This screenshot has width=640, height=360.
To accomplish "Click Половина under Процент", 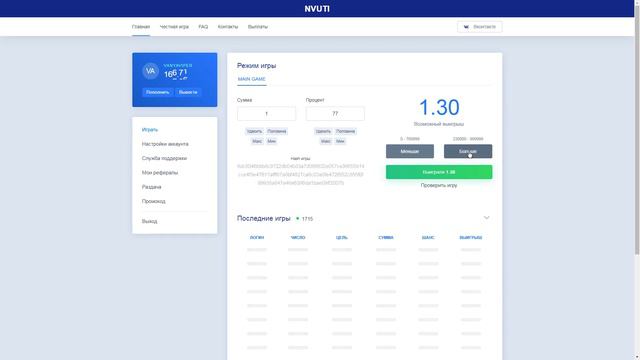I will (x=345, y=131).
